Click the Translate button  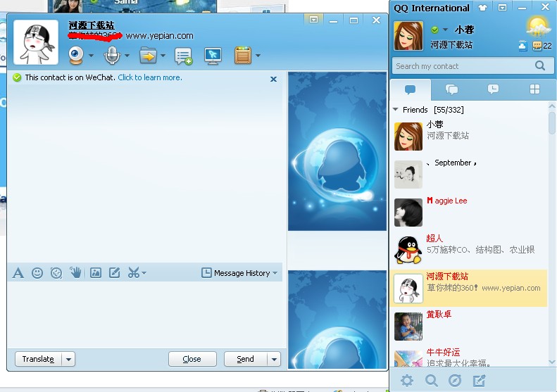pyautogui.click(x=38, y=359)
